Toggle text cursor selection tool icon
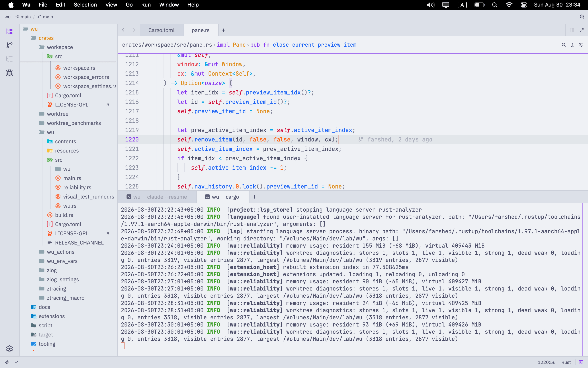Screen dimensions: 588x368 [x=572, y=45]
